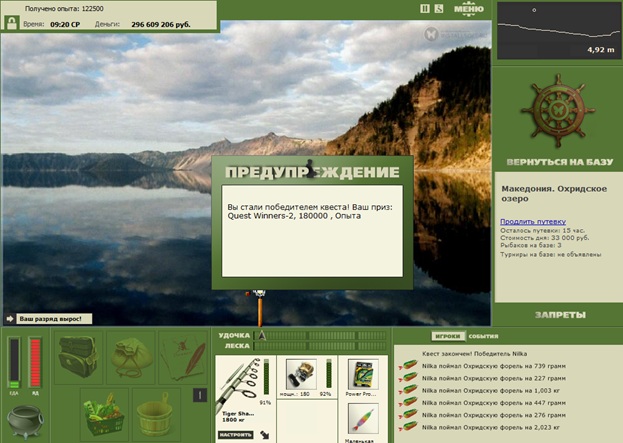The height and width of the screenshot is (443, 623).
Task: Click 'Квест закончен! Победитель Nilka' log entry
Action: tap(474, 354)
